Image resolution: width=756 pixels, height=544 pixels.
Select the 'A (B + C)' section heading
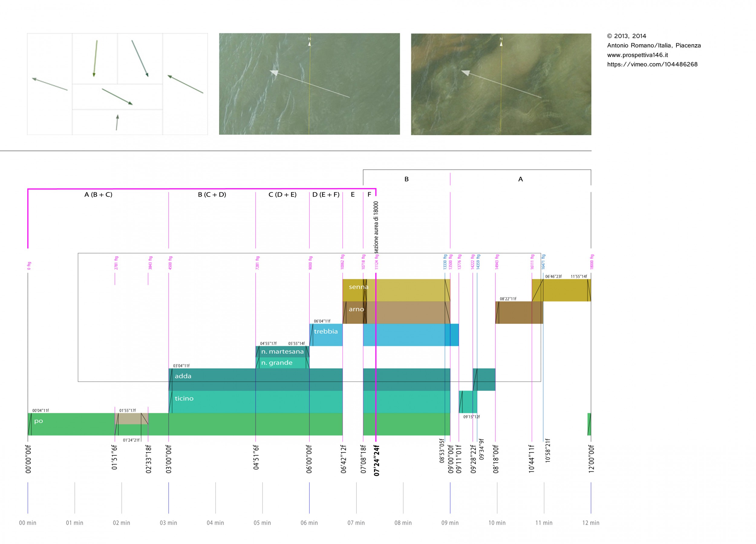[98, 195]
